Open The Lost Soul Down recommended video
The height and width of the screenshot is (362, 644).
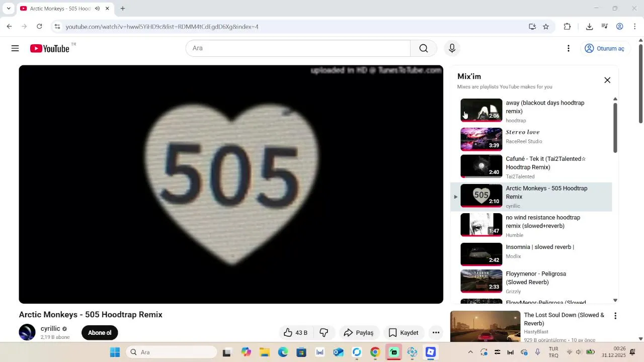564,319
